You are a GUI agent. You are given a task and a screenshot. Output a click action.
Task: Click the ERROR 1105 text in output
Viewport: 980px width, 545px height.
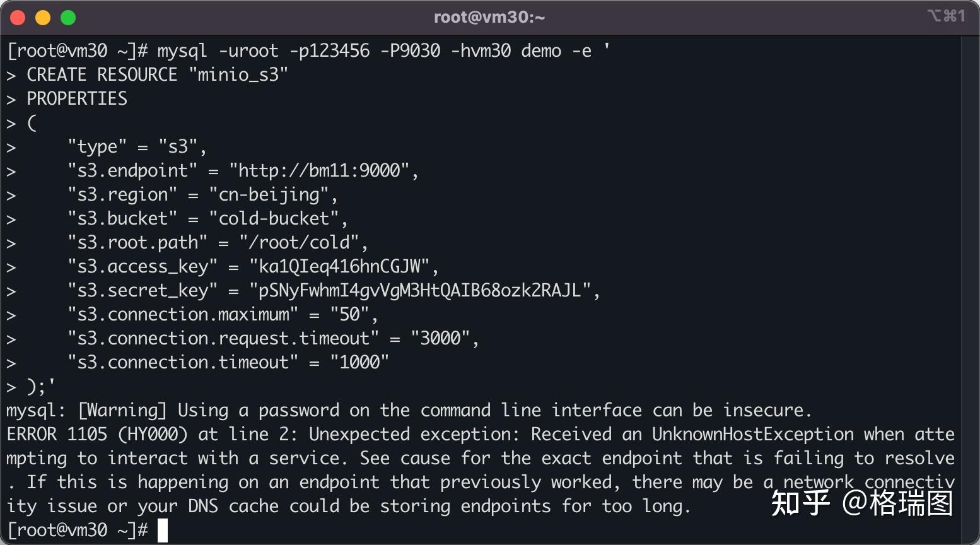click(x=57, y=434)
